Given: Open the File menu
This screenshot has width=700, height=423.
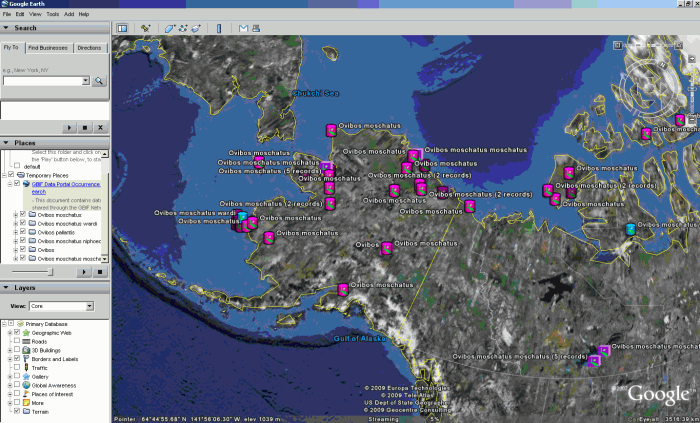Looking at the screenshot, I should (x=7, y=14).
